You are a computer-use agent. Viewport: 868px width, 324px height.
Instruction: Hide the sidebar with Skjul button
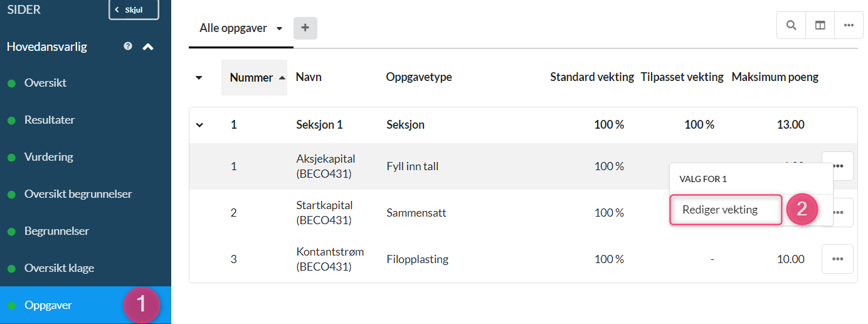pyautogui.click(x=134, y=10)
